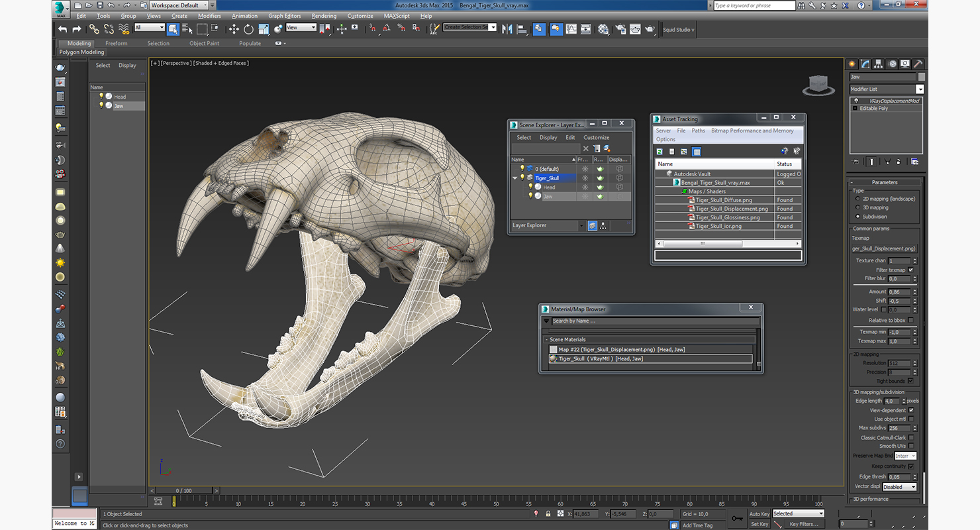Open the Material Editor from toolbar
Image resolution: width=980 pixels, height=530 pixels.
(x=603, y=29)
